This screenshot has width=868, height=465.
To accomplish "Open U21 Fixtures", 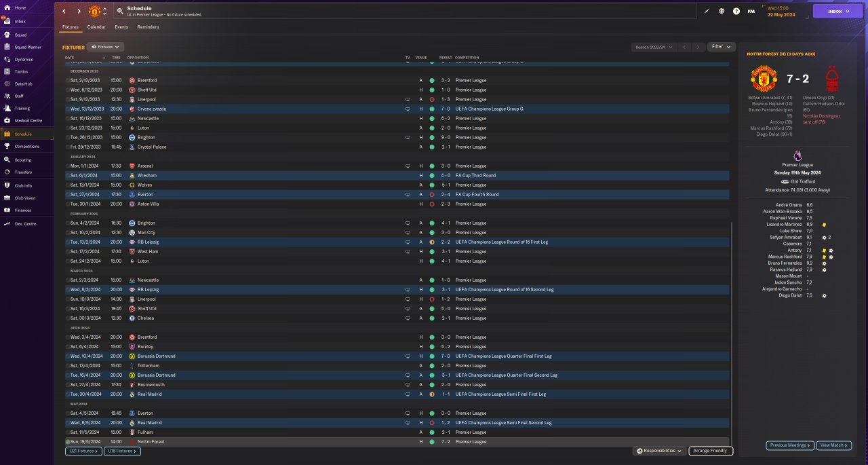I will 83,451.
